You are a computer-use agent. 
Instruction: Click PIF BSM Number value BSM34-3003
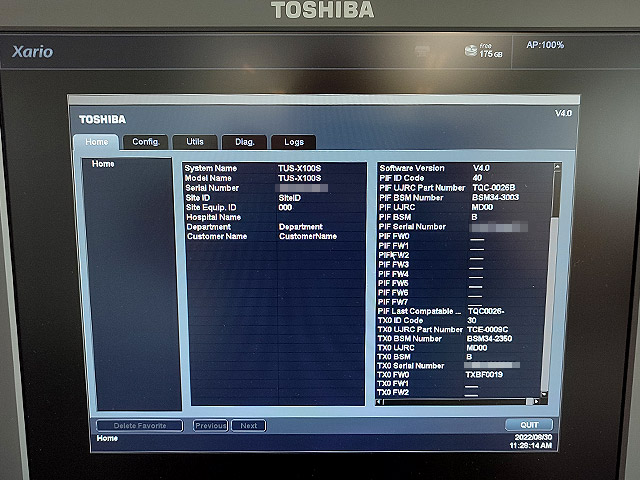(495, 197)
